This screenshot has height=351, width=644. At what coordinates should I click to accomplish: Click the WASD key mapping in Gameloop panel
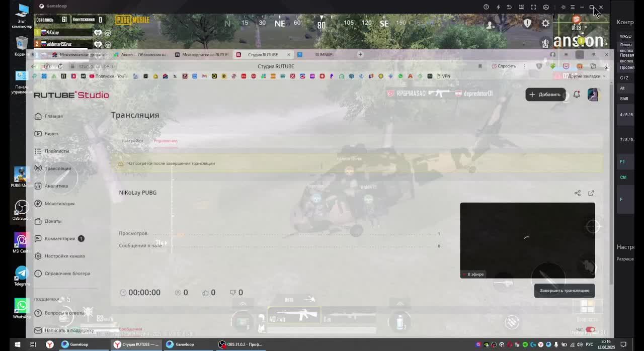click(x=625, y=36)
